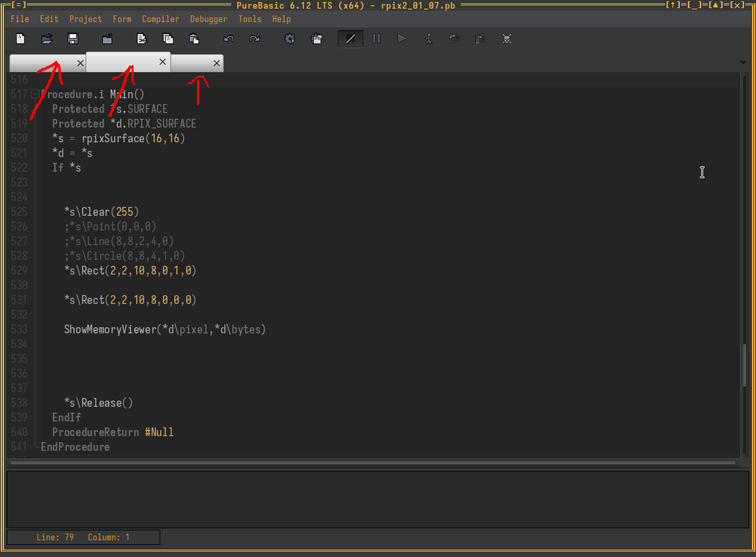The width and height of the screenshot is (756, 557).
Task: Click the [↑] shade window button
Action: pos(672,5)
